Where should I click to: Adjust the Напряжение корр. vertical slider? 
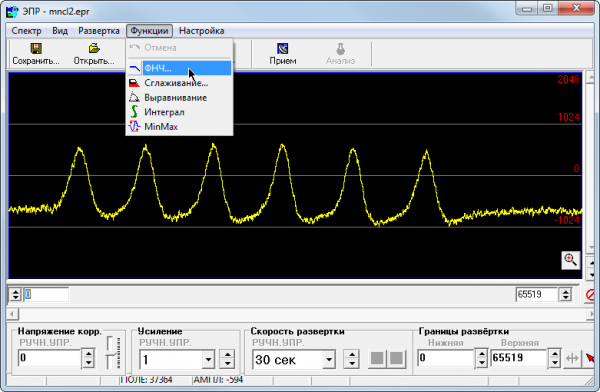(x=111, y=353)
